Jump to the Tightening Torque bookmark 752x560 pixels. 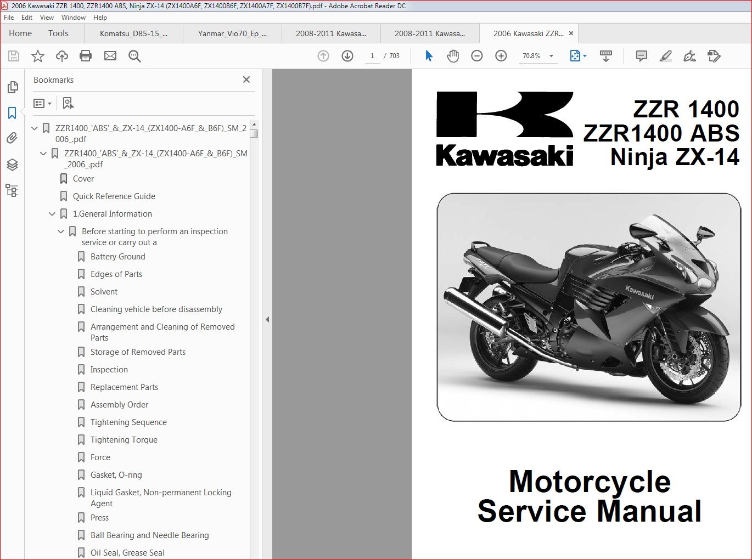tap(124, 440)
